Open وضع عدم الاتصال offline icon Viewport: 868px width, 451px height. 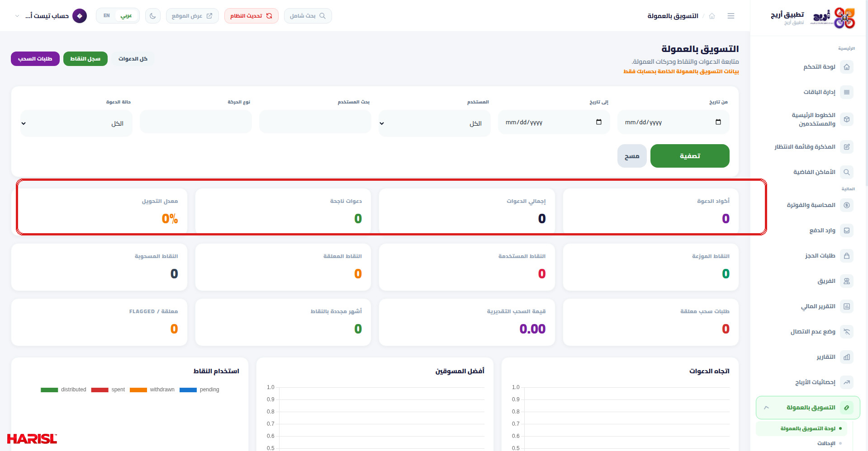click(847, 332)
